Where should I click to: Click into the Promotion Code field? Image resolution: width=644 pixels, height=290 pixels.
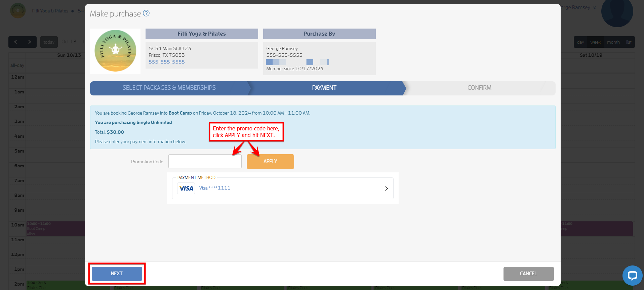tap(205, 161)
